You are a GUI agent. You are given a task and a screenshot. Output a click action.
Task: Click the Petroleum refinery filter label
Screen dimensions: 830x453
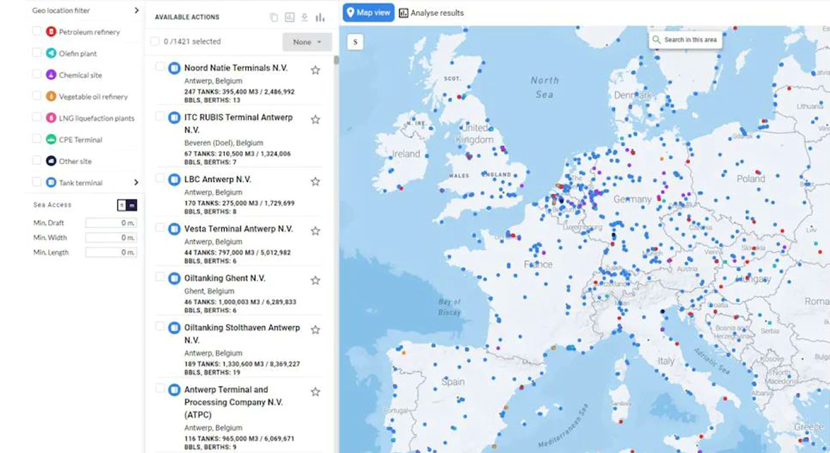89,32
